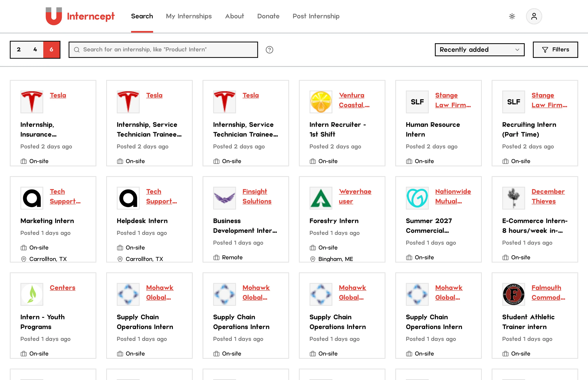The image size is (588, 380).
Task: Expand the Recently added sort dropdown
Action: pos(480,50)
